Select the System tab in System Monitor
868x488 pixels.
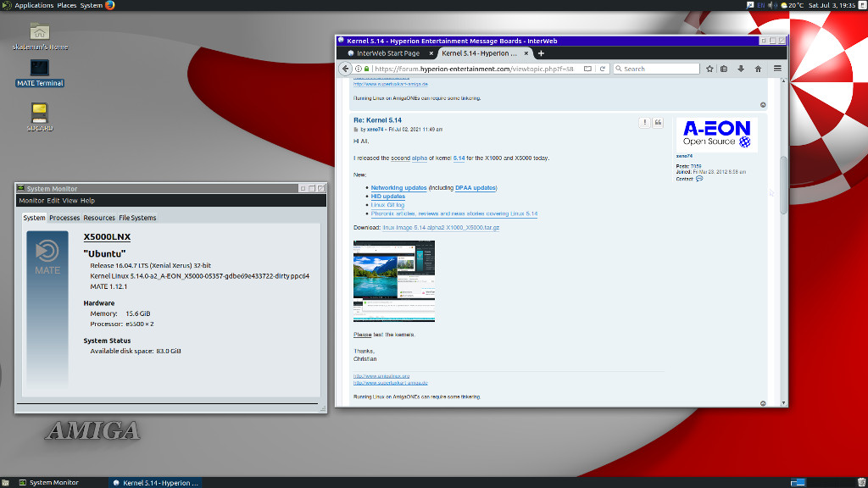pyautogui.click(x=34, y=218)
